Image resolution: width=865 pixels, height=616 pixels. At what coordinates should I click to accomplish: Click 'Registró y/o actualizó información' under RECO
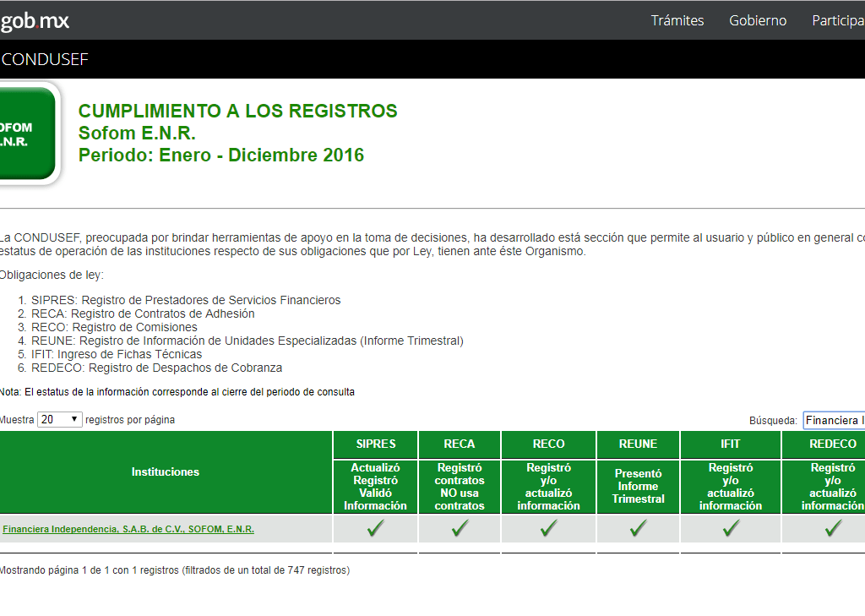point(549,486)
